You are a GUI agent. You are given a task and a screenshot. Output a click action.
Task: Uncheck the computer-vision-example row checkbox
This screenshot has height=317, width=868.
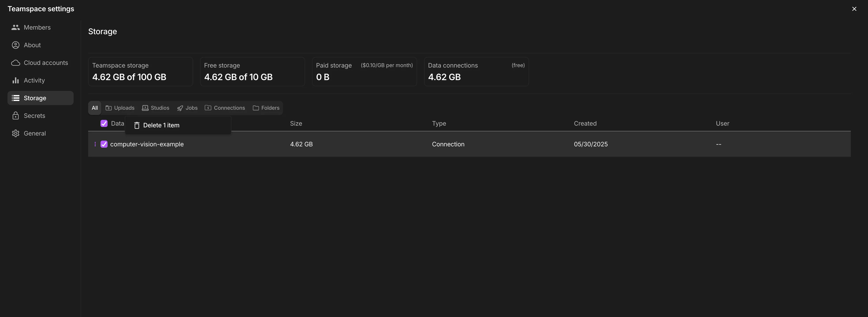pyautogui.click(x=104, y=144)
